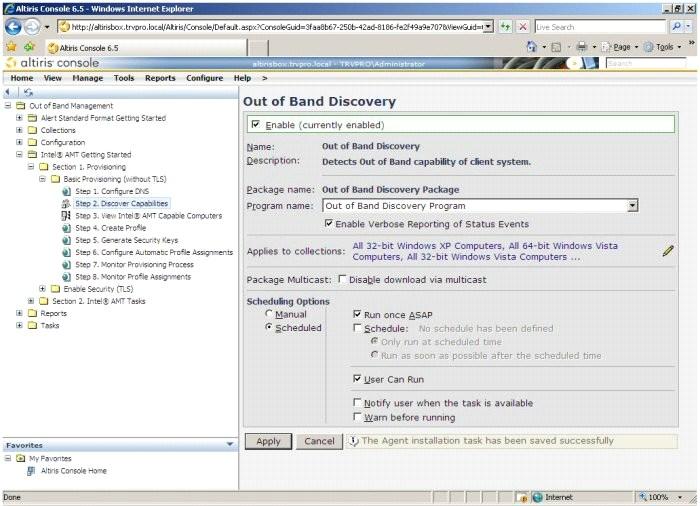Toggle the Run once ASAP checkbox
Screen dimensions: 700x506
(x=357, y=314)
